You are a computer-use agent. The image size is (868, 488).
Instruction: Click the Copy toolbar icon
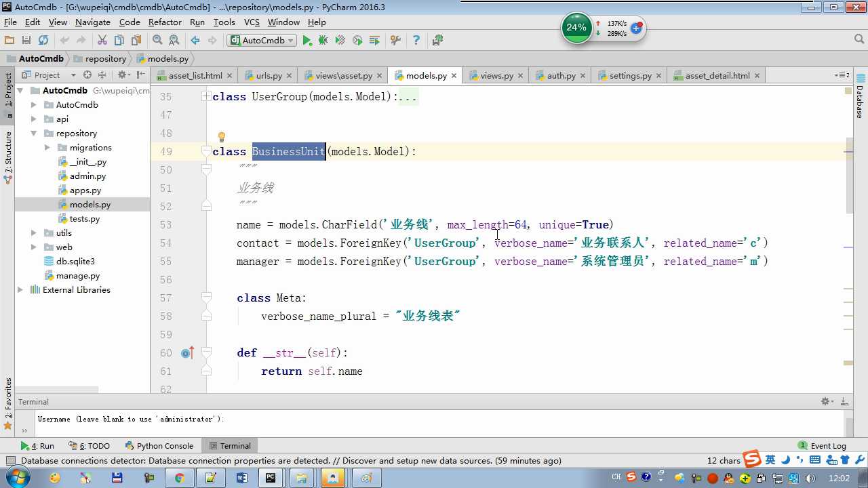119,41
